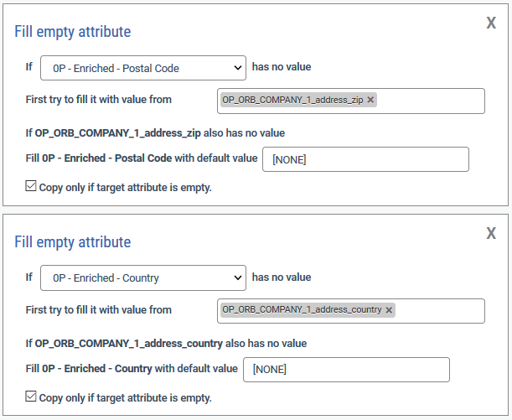
Task: Click the Postal Code dropdown arrow
Action: 238,68
